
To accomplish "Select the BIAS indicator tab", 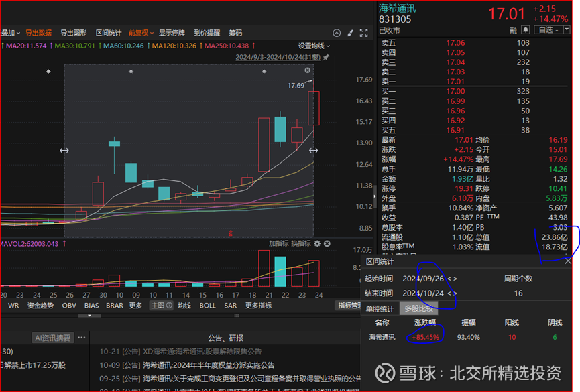I will coord(91,306).
